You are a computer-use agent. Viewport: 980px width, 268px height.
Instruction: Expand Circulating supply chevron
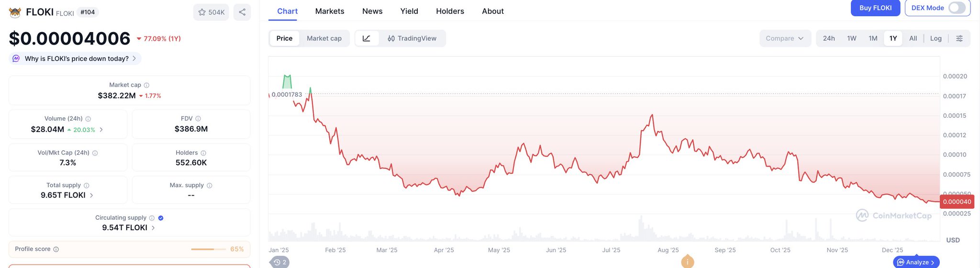click(x=153, y=228)
